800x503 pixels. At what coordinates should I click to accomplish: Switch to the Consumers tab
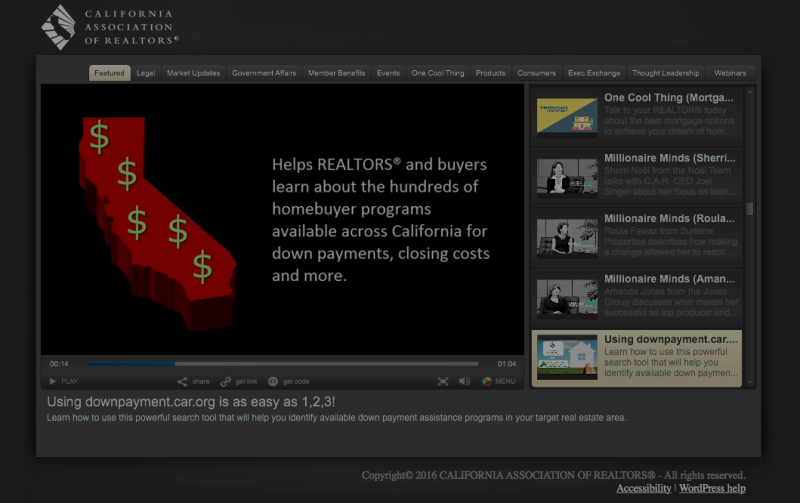(536, 73)
